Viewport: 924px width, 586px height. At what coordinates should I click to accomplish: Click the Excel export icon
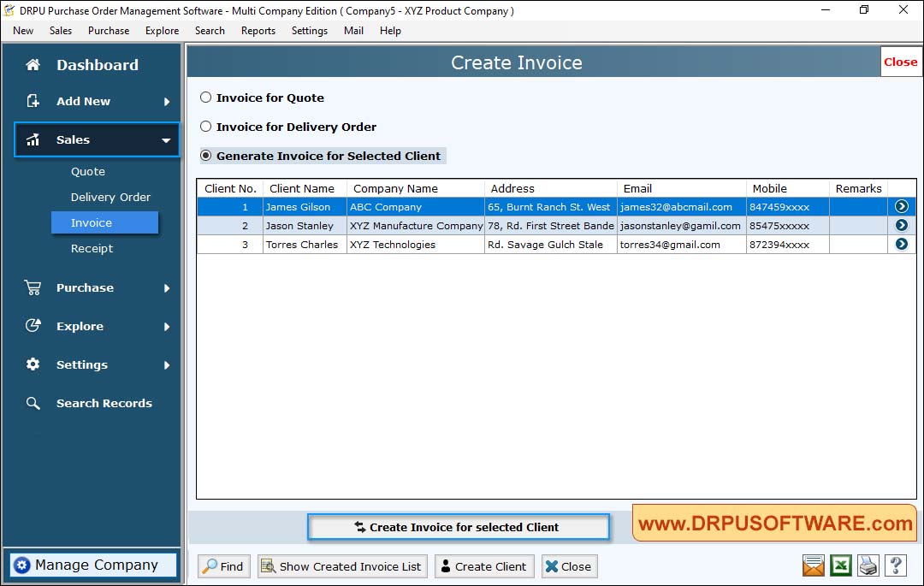(841, 566)
